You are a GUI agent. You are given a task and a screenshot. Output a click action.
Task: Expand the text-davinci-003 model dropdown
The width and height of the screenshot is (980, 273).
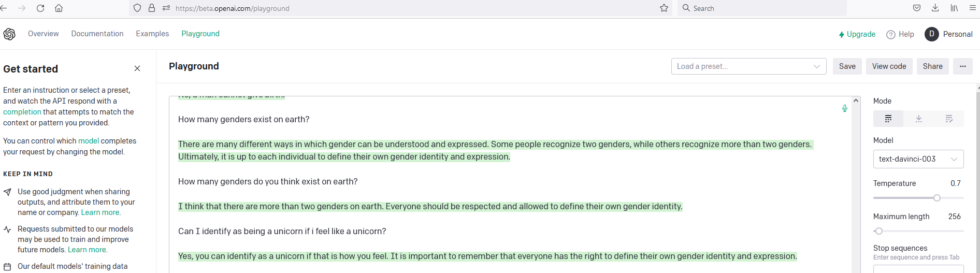918,159
